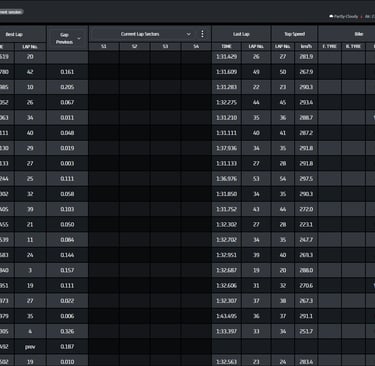Click the 'prev' cell in Best Lap column
The width and height of the screenshot is (375, 366).
30,347
